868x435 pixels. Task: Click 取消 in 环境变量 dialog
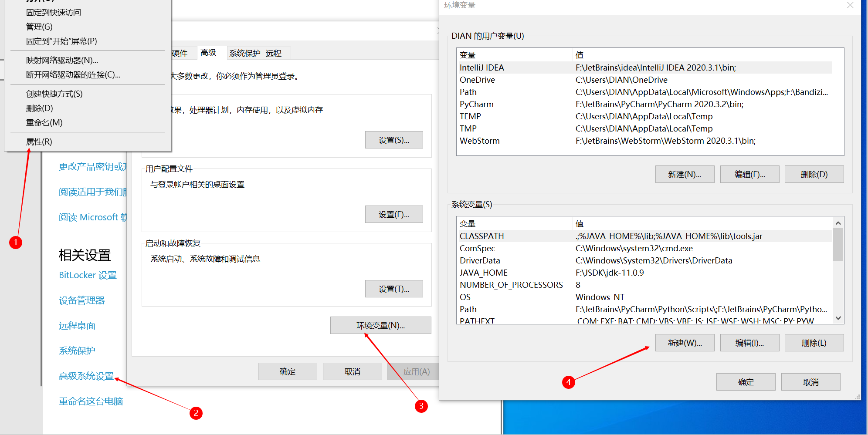pos(811,382)
